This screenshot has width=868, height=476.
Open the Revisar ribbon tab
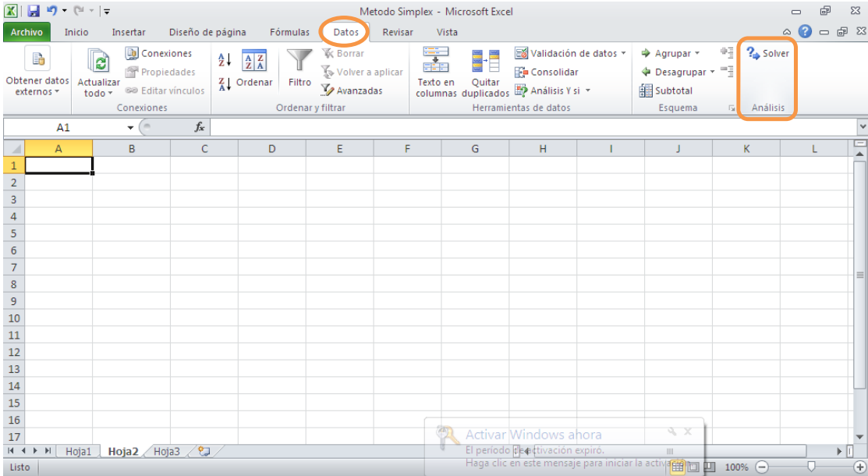click(398, 32)
